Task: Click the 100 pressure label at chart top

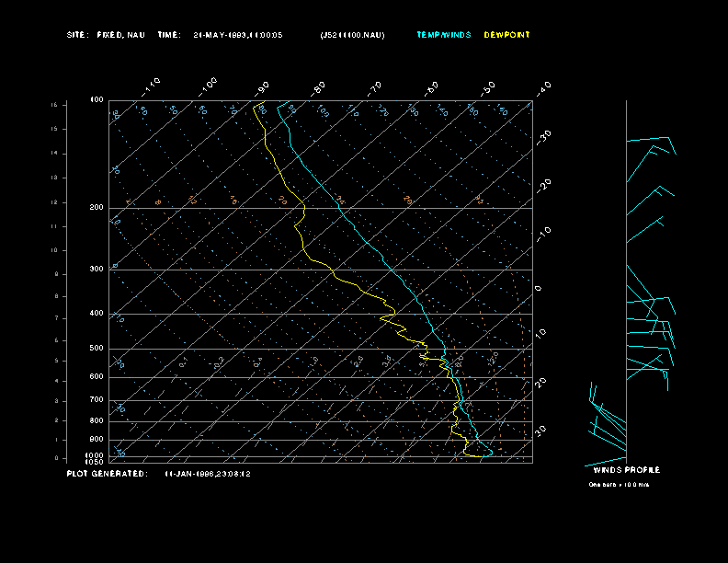Action: click(97, 99)
